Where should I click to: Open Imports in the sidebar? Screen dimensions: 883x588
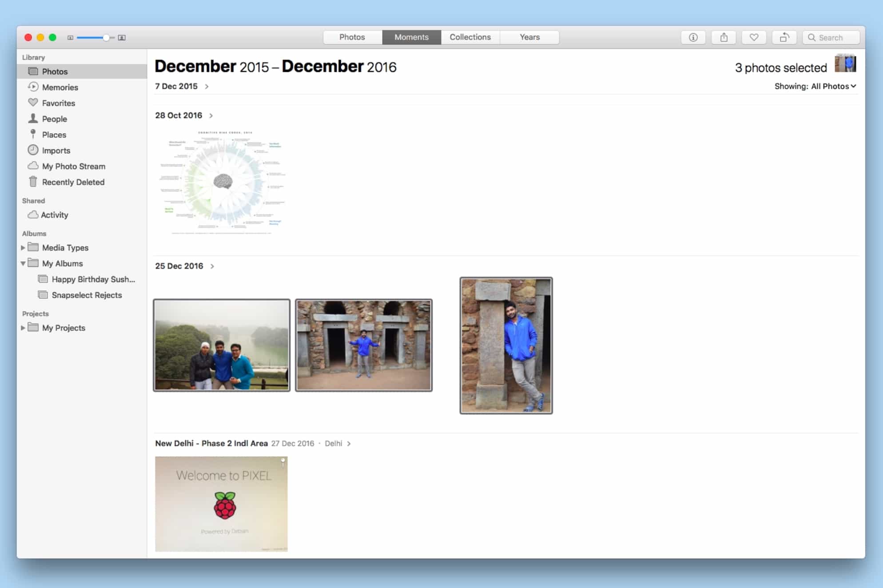[56, 151]
